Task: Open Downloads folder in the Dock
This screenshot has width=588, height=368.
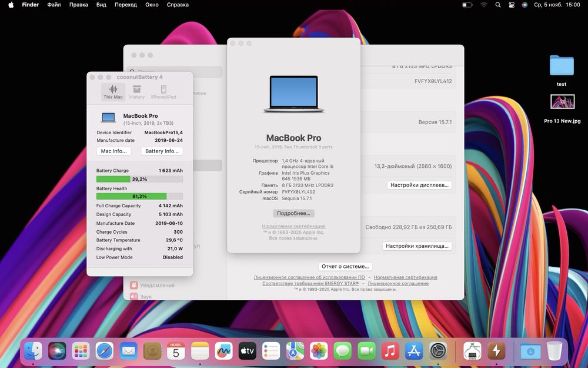Action: (x=530, y=351)
